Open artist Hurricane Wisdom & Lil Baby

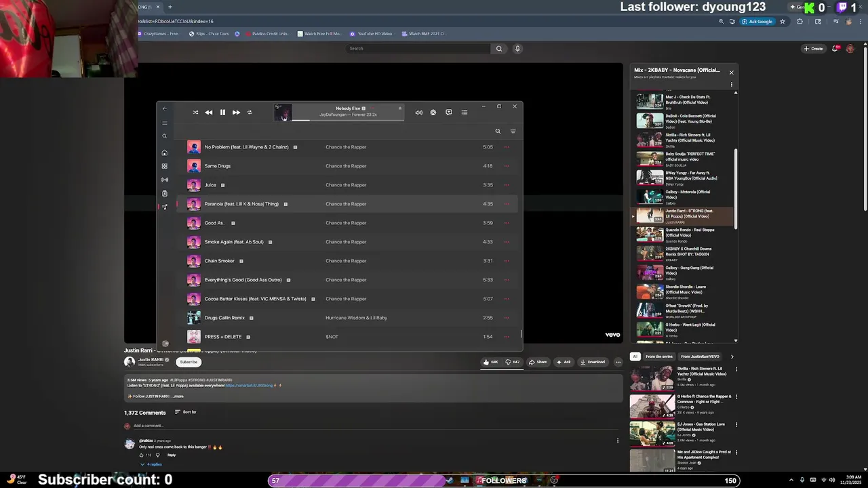356,318
